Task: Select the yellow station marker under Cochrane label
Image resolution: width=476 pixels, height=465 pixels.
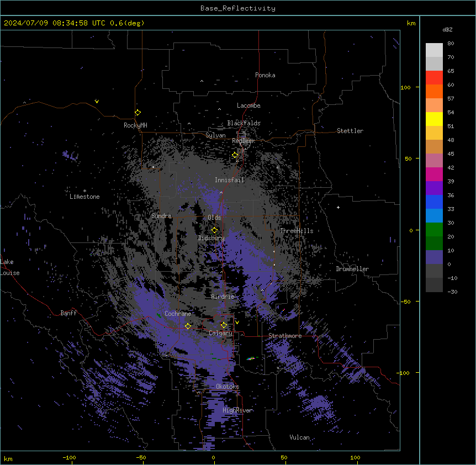Action: (x=188, y=326)
